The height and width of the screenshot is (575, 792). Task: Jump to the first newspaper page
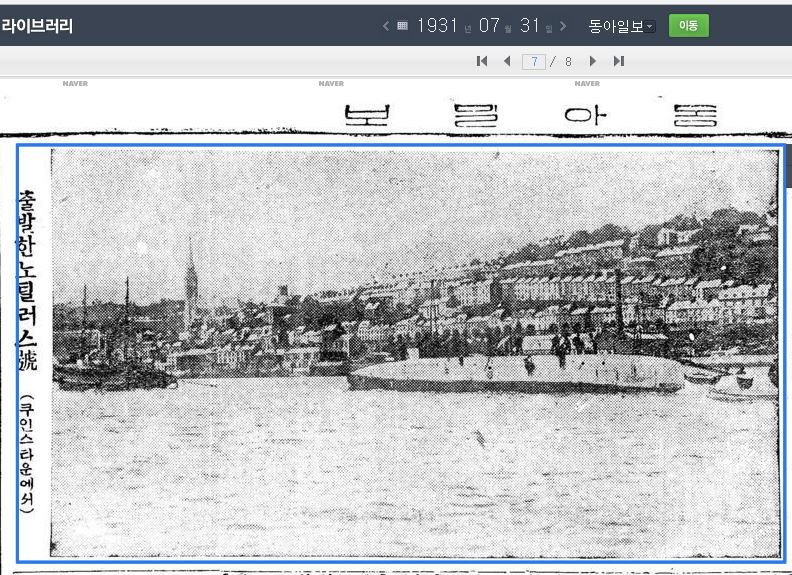pyautogui.click(x=482, y=61)
